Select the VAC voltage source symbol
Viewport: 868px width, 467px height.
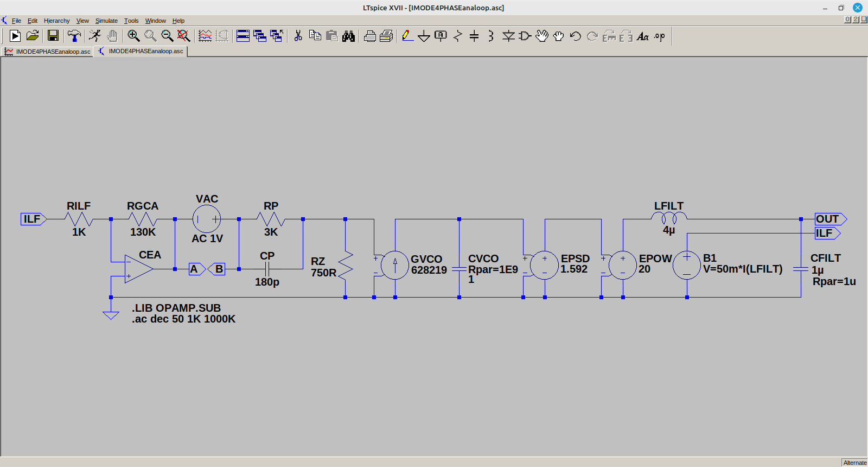point(207,219)
